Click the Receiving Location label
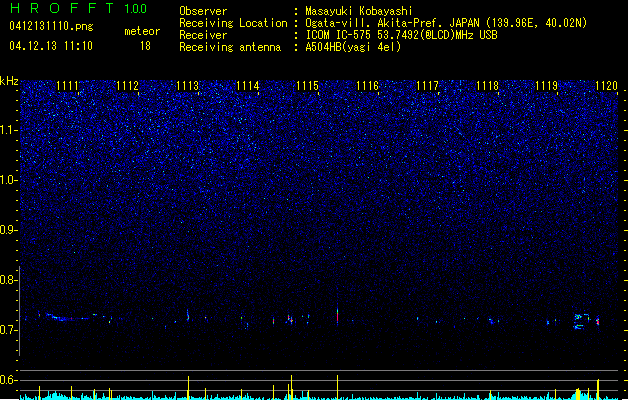The image size is (629, 400). point(233,23)
